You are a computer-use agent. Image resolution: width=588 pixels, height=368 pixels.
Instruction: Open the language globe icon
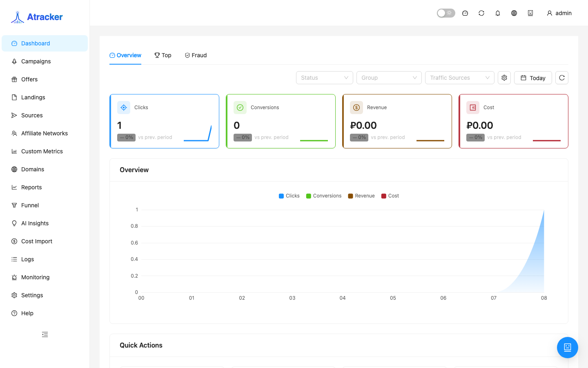[514, 13]
